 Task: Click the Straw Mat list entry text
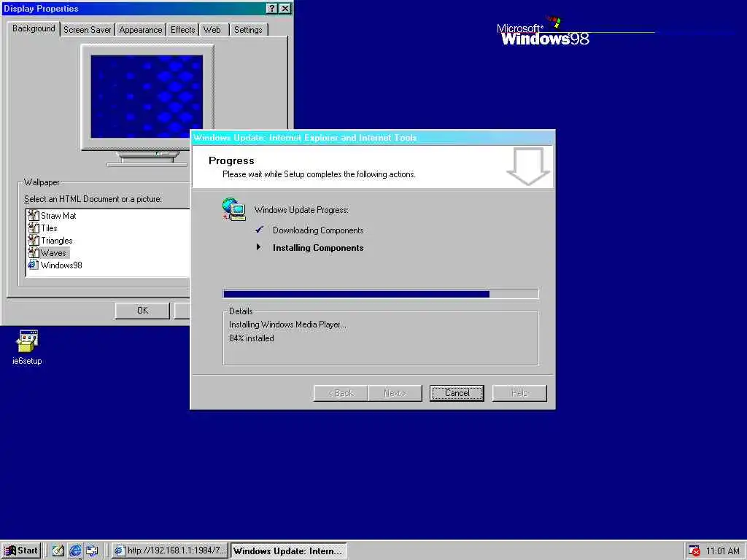(58, 216)
